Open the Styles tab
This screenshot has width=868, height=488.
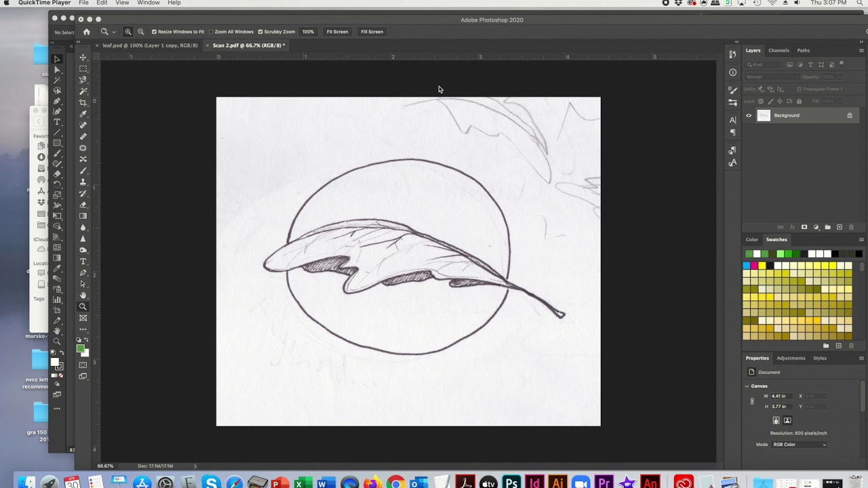820,358
